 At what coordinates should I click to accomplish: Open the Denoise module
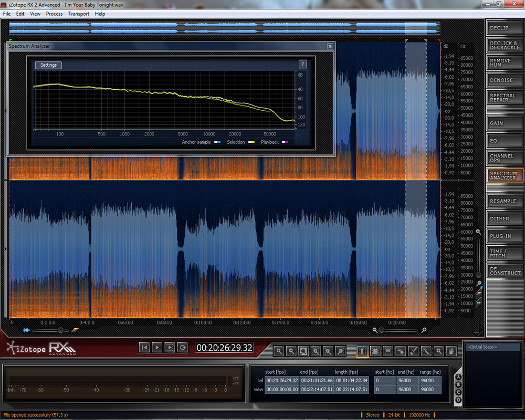point(505,80)
